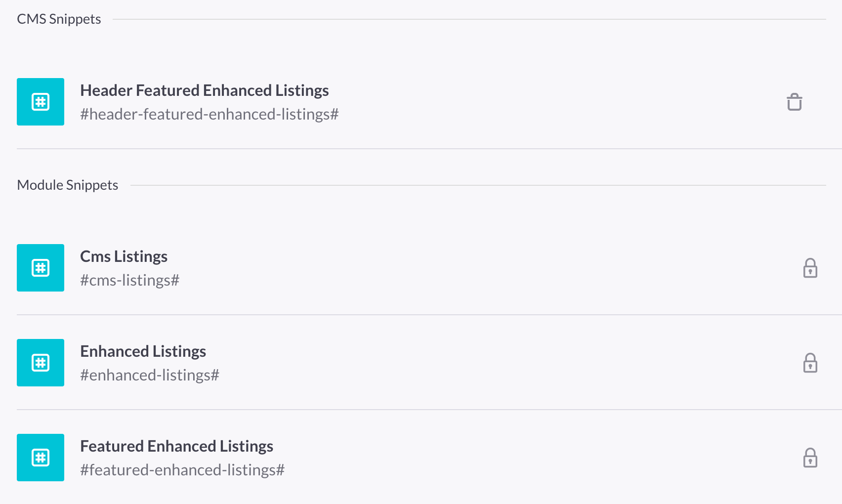
Task: Click the #cms-listings# snippet code
Action: coord(129,281)
